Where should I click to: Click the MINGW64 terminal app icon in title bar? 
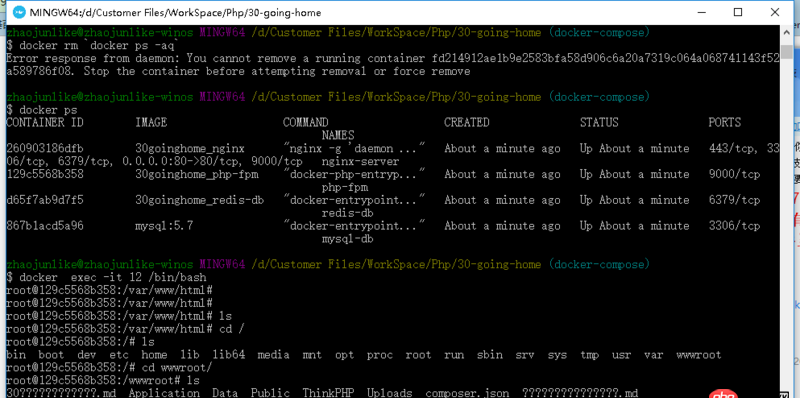tap(19, 12)
